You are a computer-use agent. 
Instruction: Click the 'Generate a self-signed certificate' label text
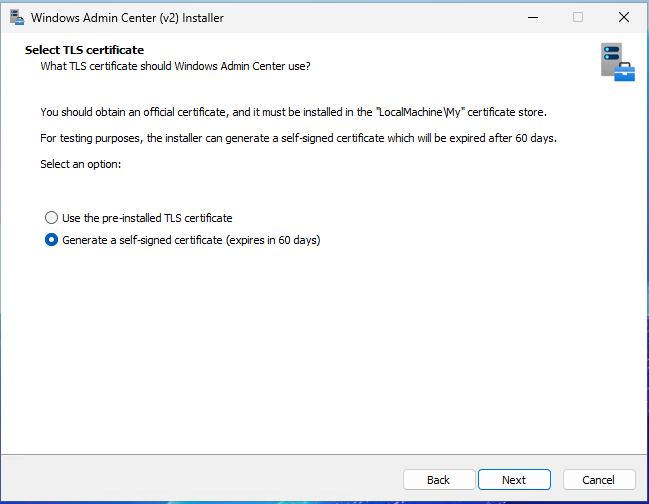click(190, 240)
